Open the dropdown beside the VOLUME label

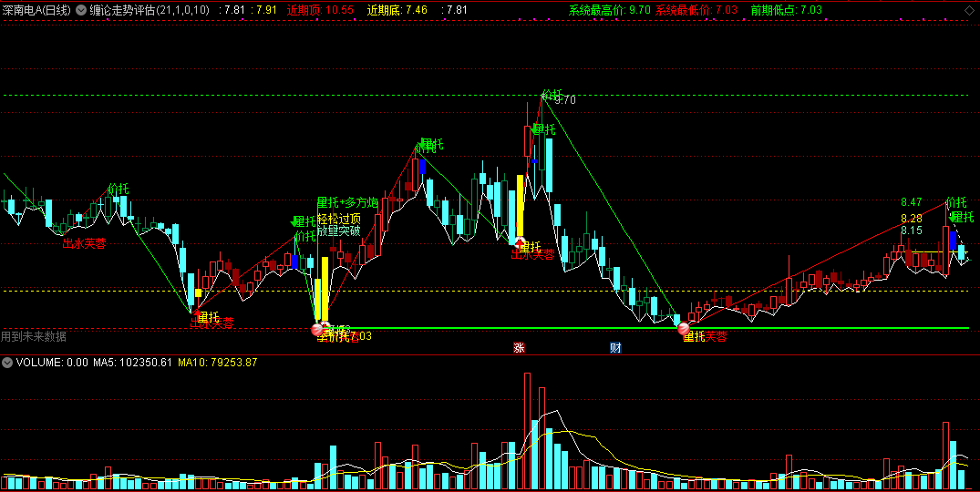point(7,362)
